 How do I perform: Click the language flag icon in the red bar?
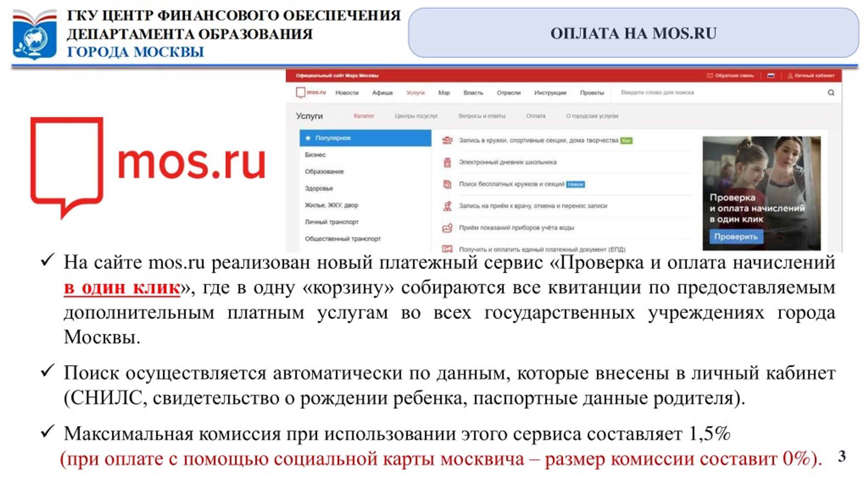[x=771, y=76]
